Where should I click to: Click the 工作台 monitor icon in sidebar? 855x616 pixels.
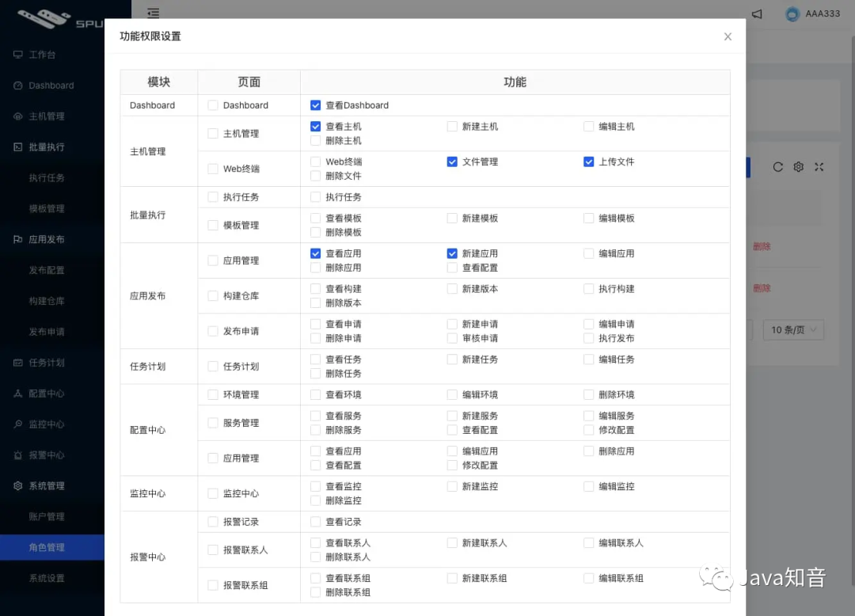pyautogui.click(x=18, y=55)
